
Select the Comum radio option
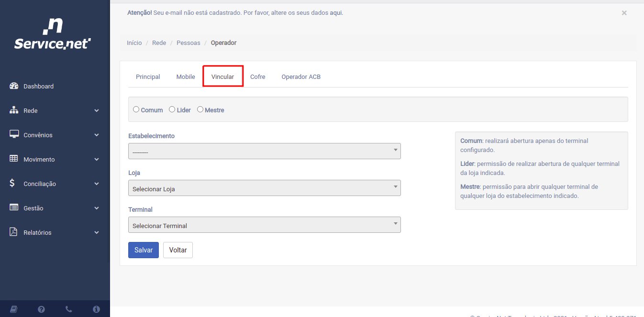coord(136,109)
